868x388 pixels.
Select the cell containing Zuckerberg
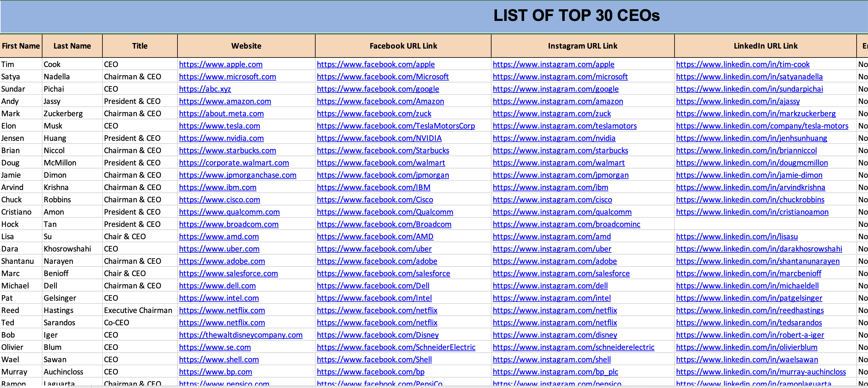(72, 113)
